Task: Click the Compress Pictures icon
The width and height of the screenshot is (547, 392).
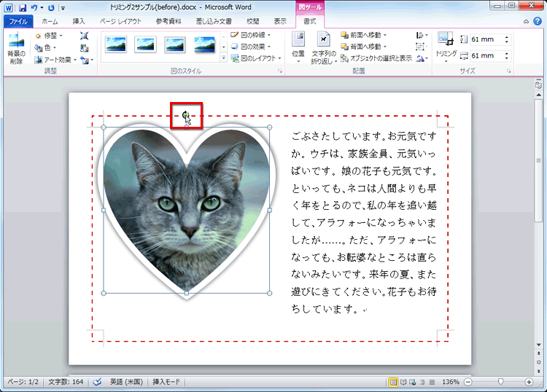Action: click(85, 36)
